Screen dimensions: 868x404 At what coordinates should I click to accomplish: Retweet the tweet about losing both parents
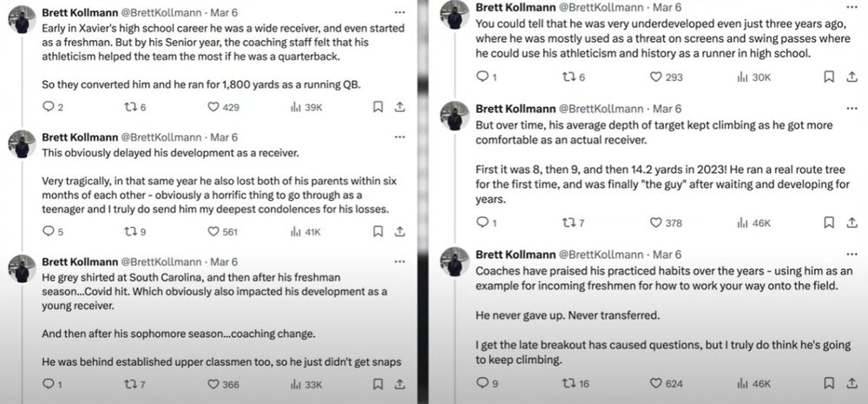pyautogui.click(x=131, y=232)
